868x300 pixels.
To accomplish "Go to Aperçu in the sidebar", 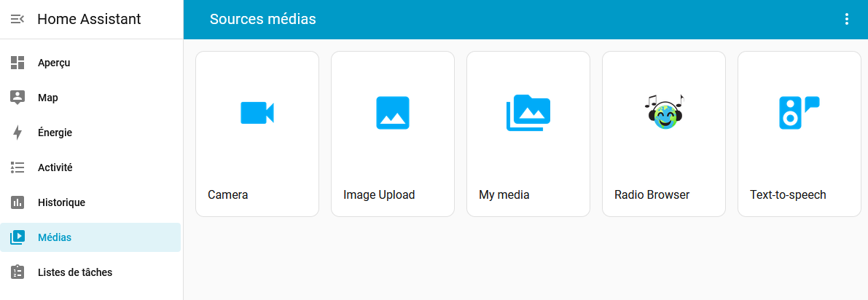I will [x=54, y=63].
